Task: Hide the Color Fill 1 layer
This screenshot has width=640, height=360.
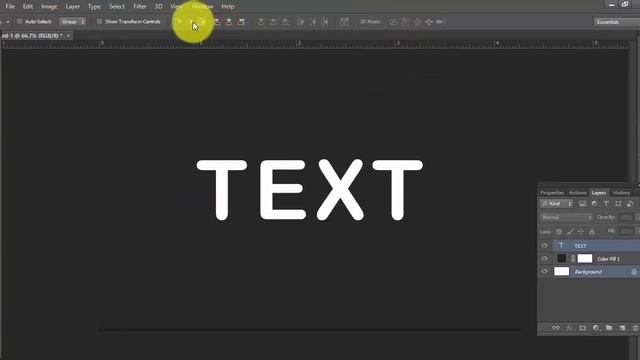Action: coord(544,258)
